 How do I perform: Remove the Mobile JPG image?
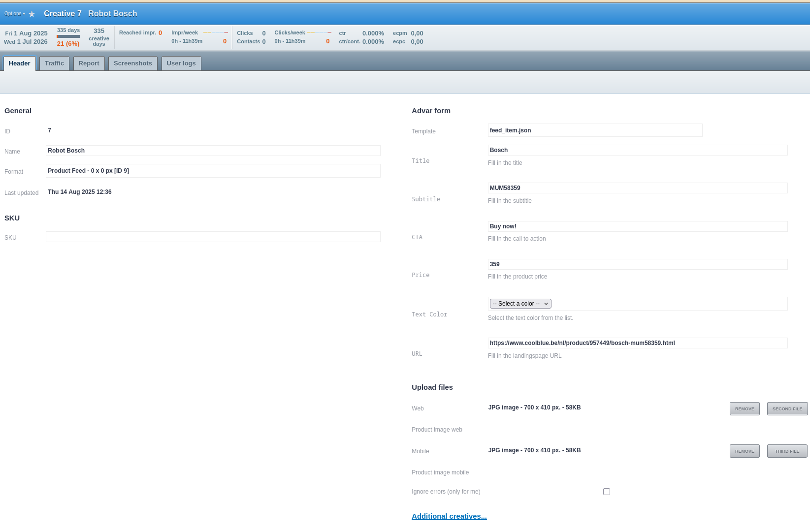(744, 451)
